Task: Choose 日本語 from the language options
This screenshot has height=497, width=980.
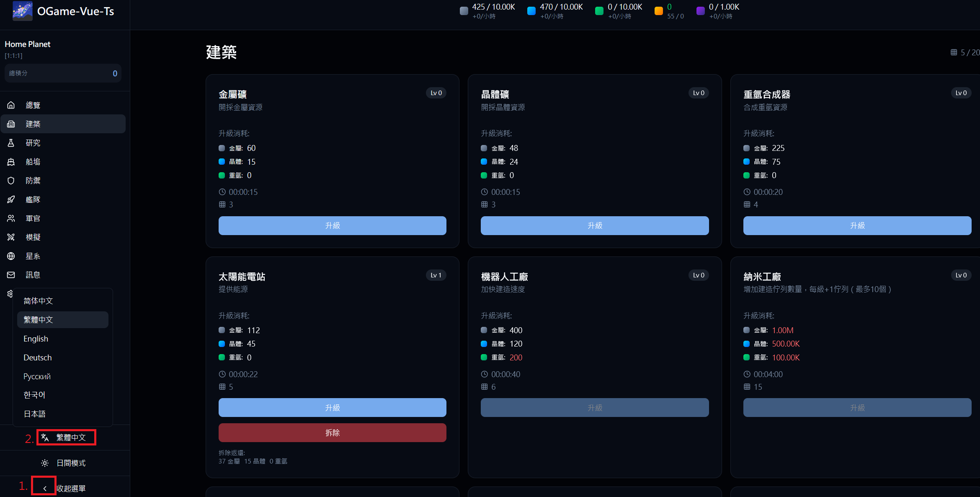Action: point(34,414)
